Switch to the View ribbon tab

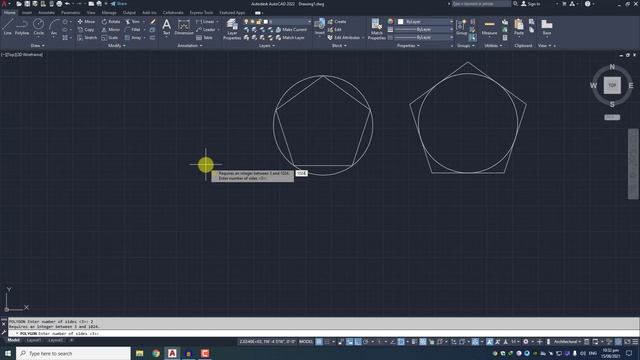(x=91, y=13)
